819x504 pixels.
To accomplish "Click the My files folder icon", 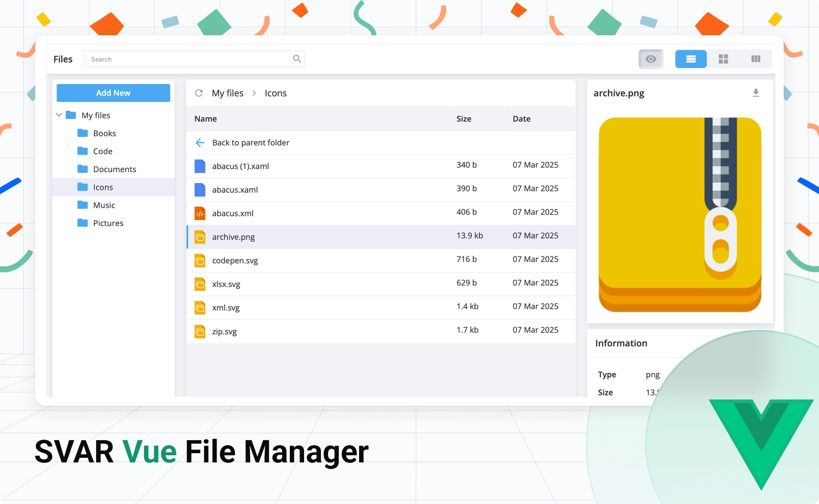I will pos(71,115).
